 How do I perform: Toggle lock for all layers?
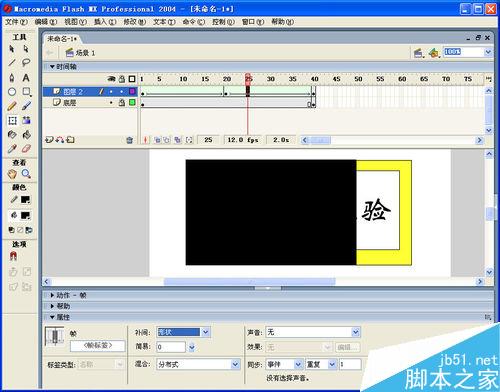coord(122,79)
